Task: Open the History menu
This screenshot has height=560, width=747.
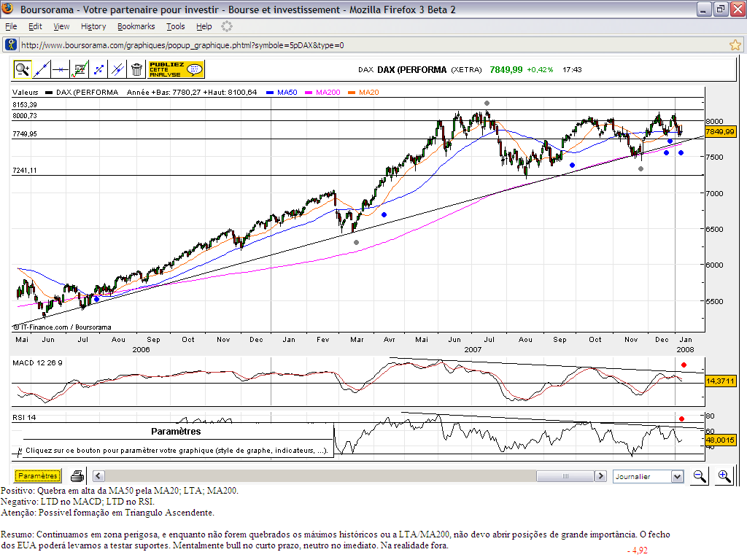Action: click(93, 26)
